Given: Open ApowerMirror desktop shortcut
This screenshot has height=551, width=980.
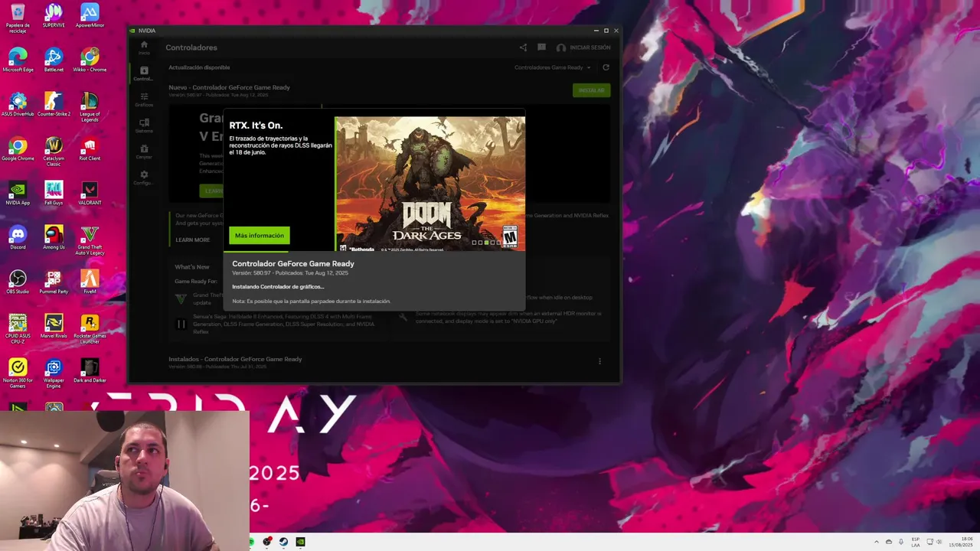Looking at the screenshot, I should 90,16.
